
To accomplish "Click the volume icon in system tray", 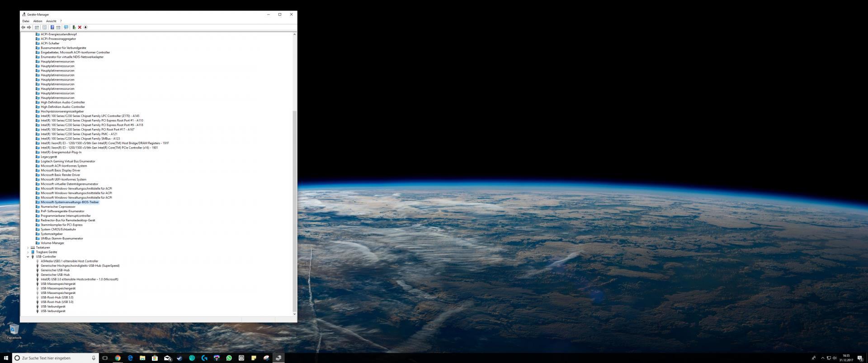I will (x=835, y=358).
